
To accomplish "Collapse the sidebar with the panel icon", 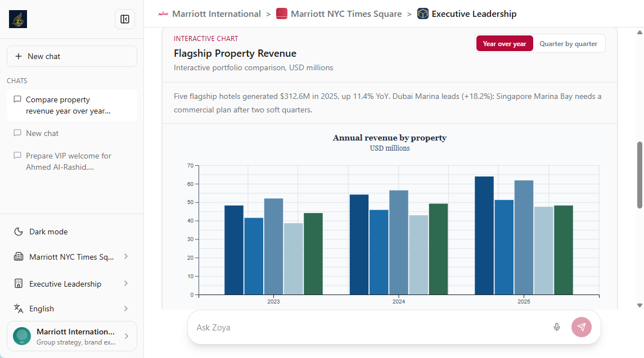I will pyautogui.click(x=125, y=19).
